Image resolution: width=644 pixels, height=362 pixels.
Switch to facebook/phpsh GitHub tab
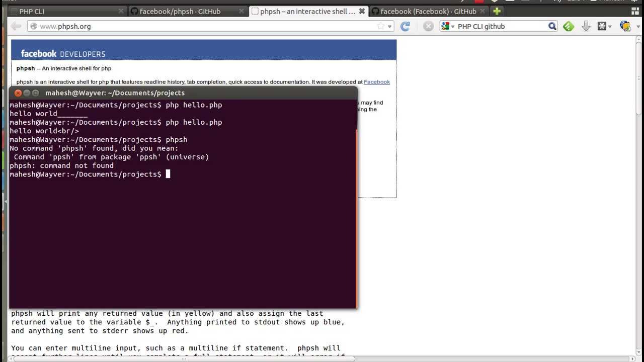(x=188, y=11)
